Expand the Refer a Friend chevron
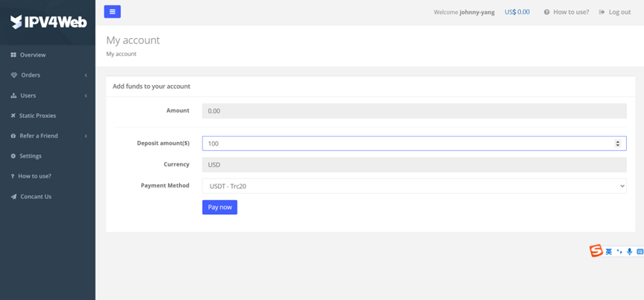The image size is (644, 300). point(86,136)
